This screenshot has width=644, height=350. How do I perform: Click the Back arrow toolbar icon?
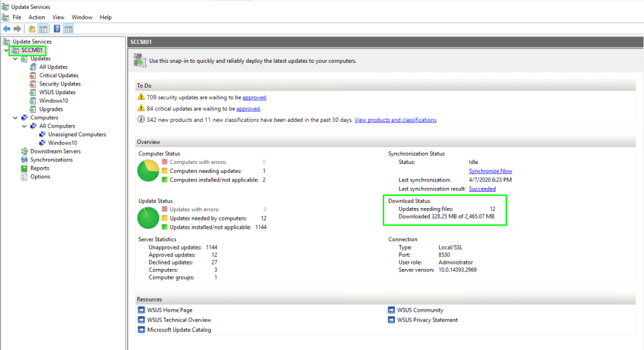coord(6,29)
